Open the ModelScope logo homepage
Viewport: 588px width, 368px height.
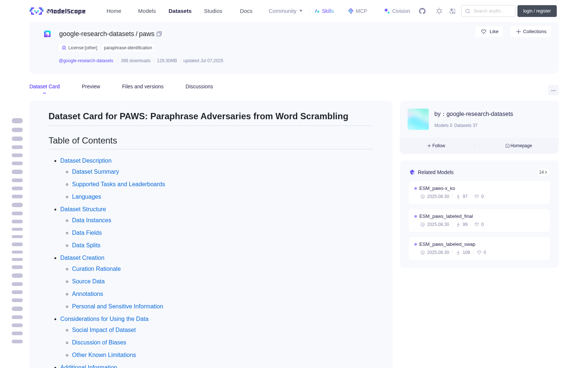pyautogui.click(x=58, y=11)
